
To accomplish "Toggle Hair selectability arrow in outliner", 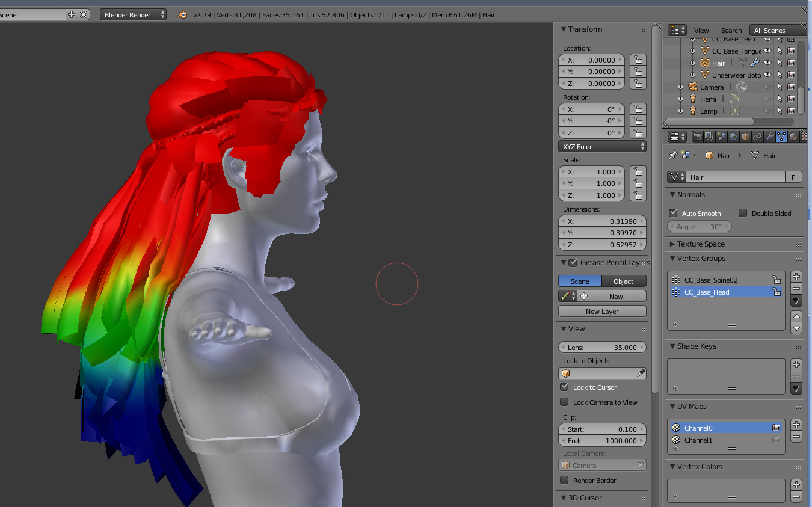I will pyautogui.click(x=780, y=63).
